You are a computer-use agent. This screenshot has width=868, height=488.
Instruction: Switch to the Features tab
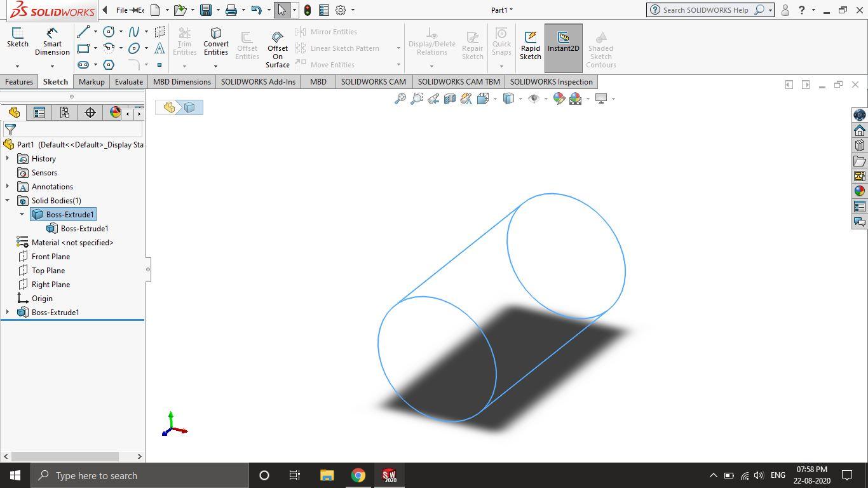[18, 81]
